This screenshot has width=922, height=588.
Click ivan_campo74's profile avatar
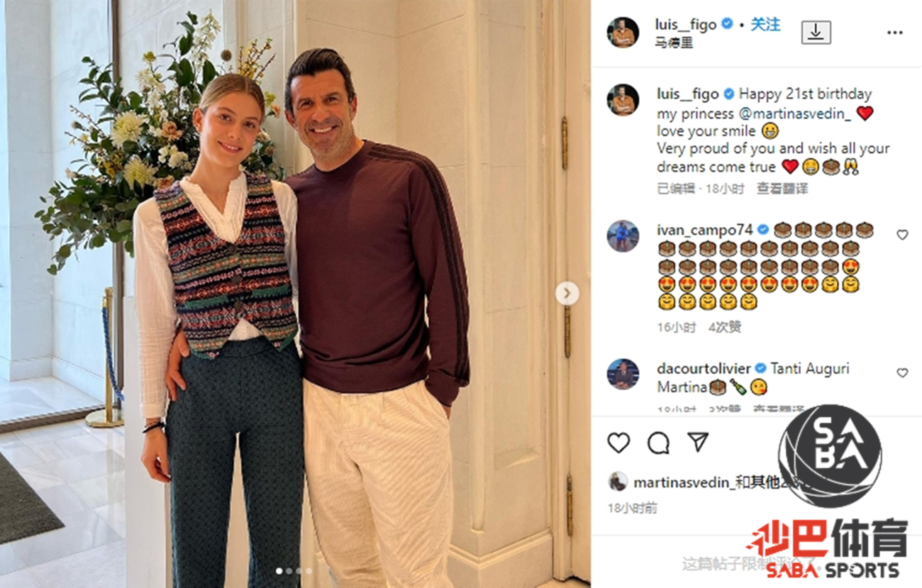click(623, 236)
